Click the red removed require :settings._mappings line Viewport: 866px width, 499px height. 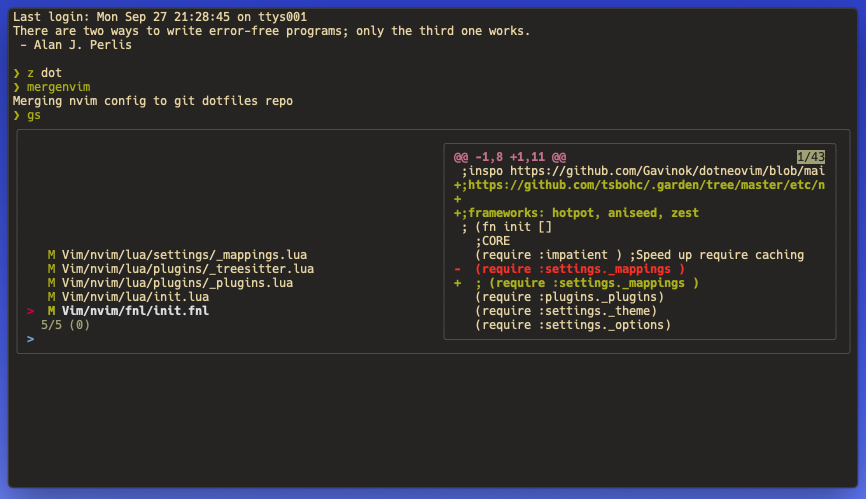pyautogui.click(x=569, y=269)
